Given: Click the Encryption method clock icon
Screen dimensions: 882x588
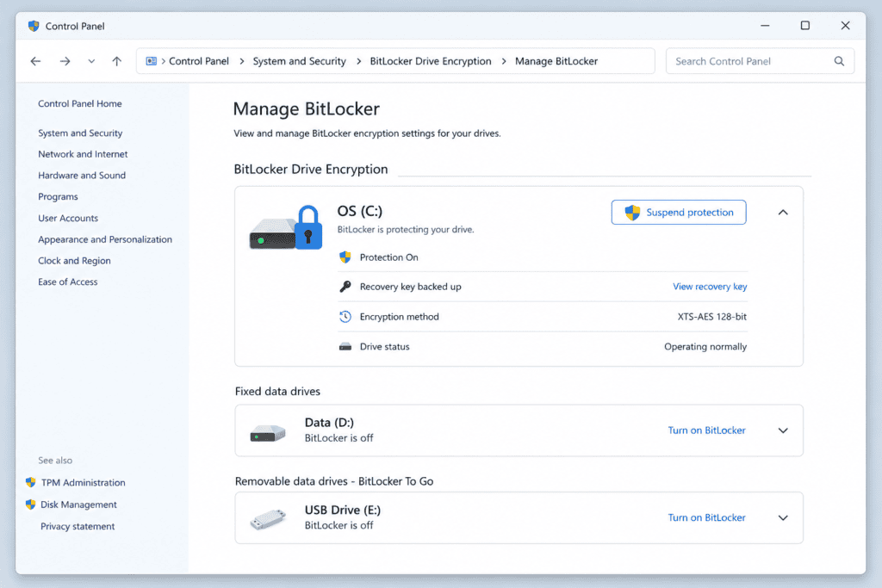Looking at the screenshot, I should pos(345,317).
